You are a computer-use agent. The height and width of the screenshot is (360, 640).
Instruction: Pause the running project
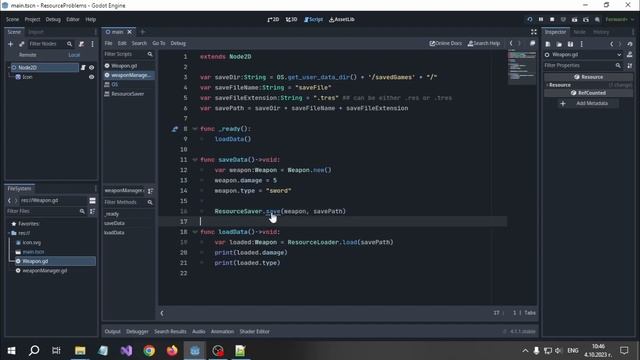click(541, 19)
